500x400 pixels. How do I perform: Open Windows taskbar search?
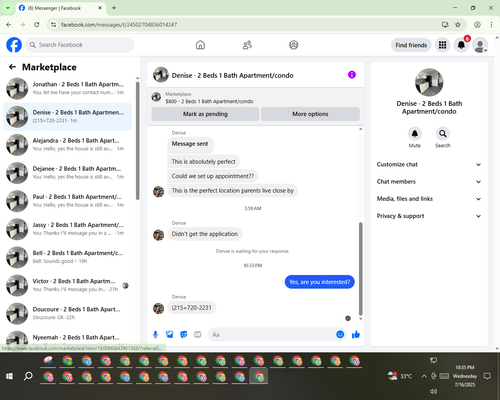28,376
